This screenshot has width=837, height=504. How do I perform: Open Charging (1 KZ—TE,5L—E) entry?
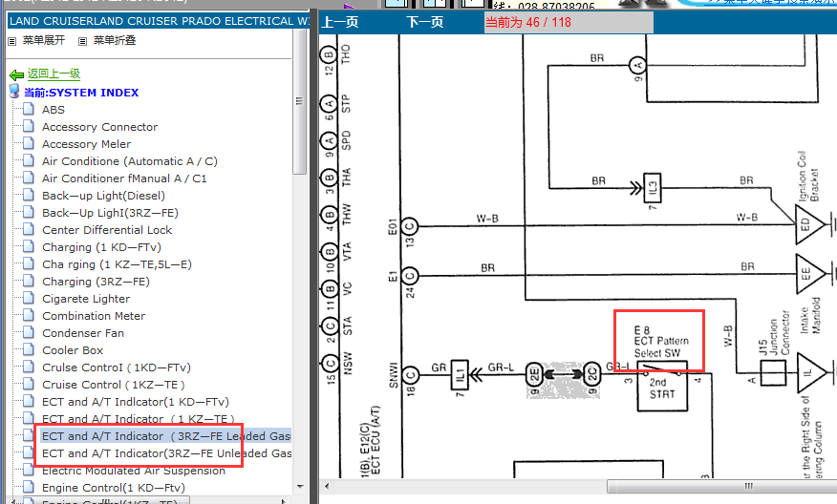click(117, 264)
